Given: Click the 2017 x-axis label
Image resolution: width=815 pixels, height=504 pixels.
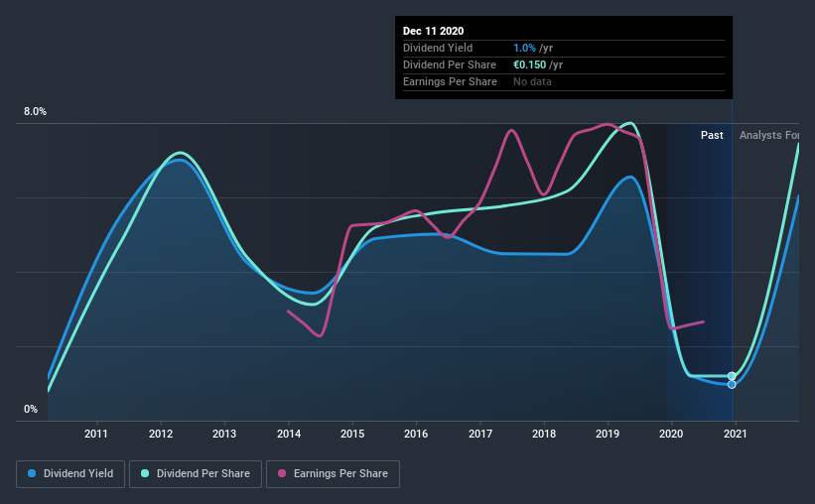Looking at the screenshot, I should pos(480,434).
